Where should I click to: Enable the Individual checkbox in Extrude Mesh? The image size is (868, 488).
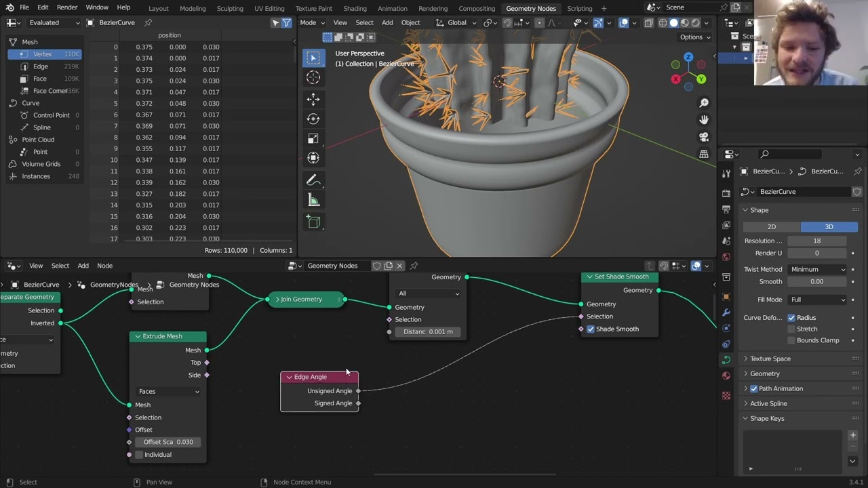click(x=139, y=455)
